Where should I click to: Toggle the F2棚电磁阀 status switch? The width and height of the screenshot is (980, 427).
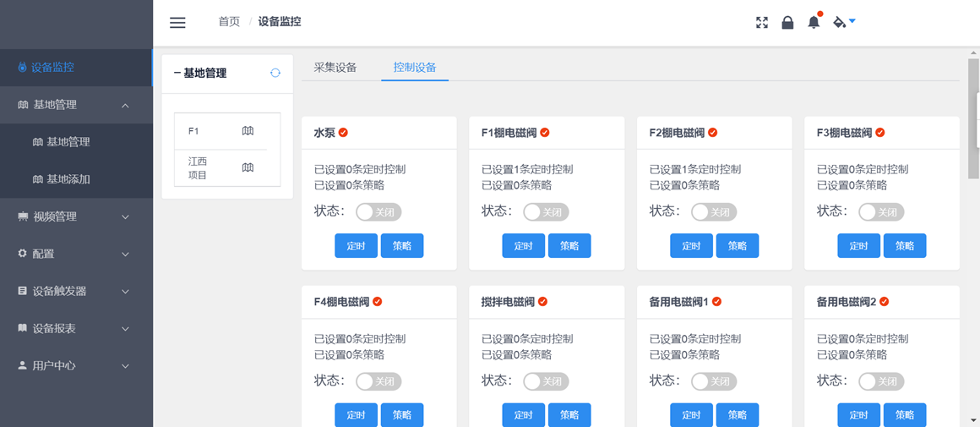[x=714, y=212]
